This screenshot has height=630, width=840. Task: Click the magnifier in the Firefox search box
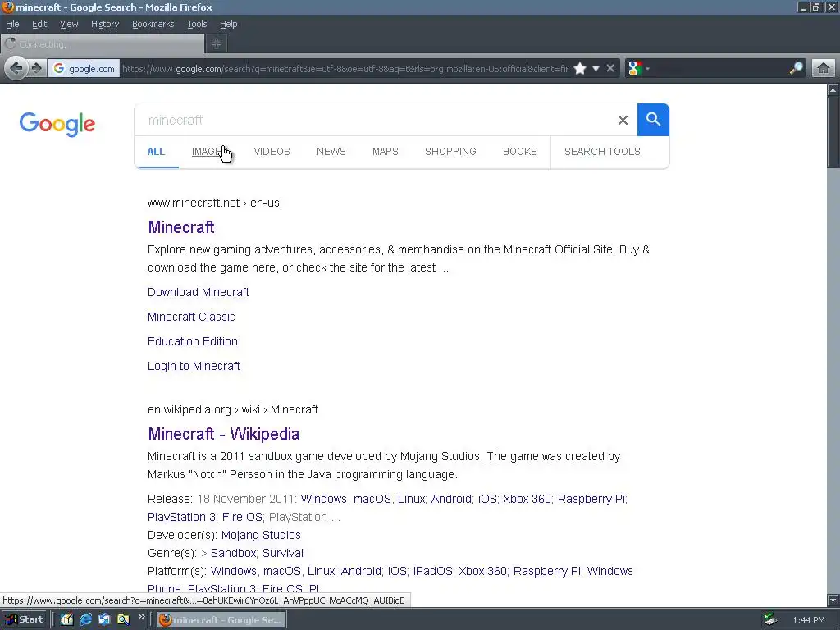click(x=796, y=68)
